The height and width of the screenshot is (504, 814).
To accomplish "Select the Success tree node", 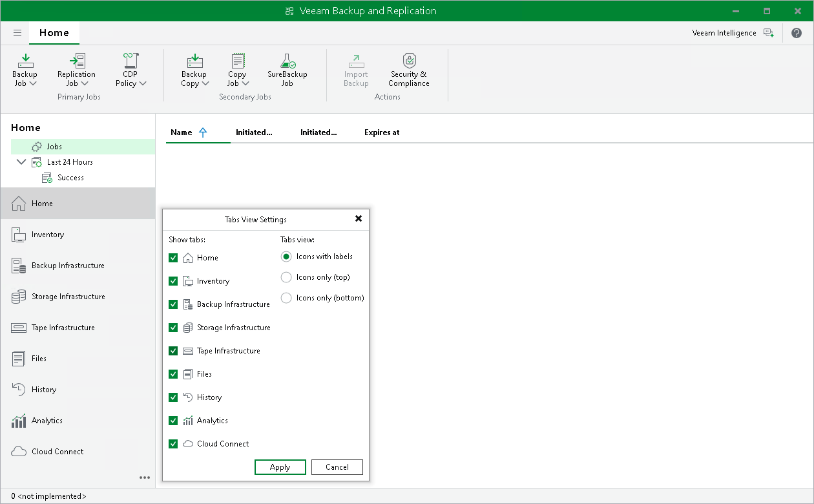I will coord(70,178).
